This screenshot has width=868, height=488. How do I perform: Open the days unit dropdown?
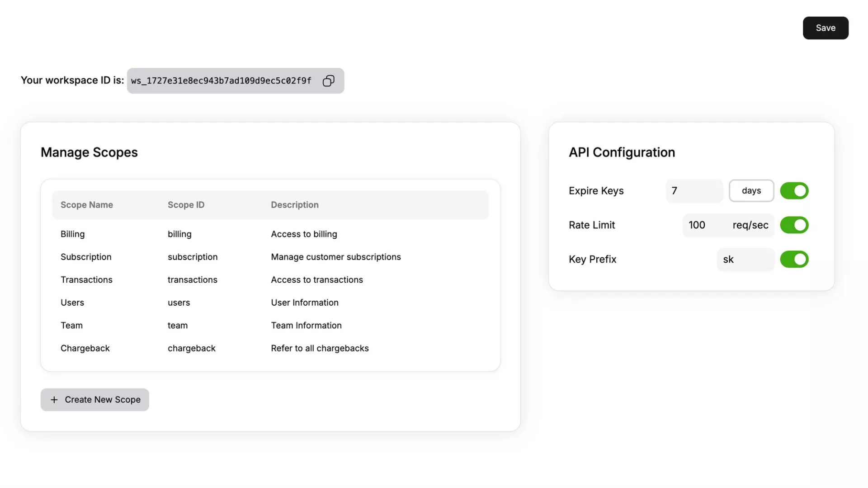point(751,191)
